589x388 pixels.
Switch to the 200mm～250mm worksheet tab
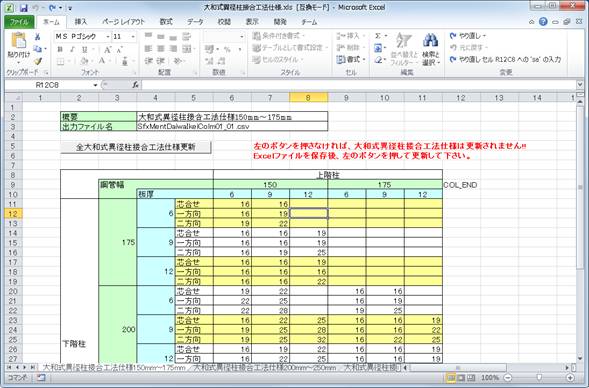[264, 367]
